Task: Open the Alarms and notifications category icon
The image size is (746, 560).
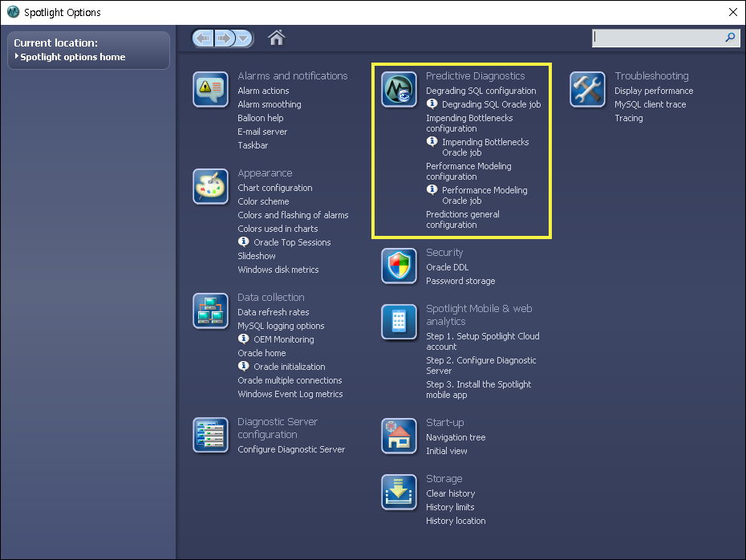Action: click(210, 89)
